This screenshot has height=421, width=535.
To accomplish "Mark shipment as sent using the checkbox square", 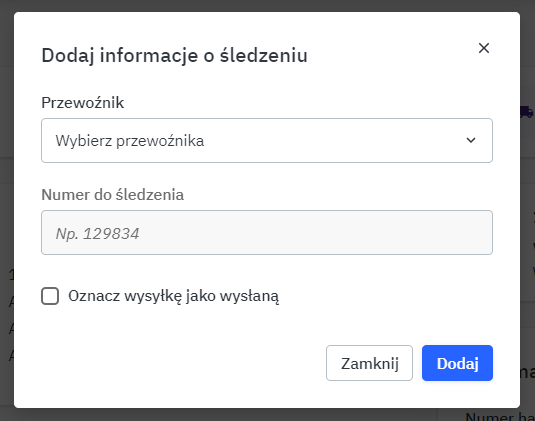I will pyautogui.click(x=50, y=296).
